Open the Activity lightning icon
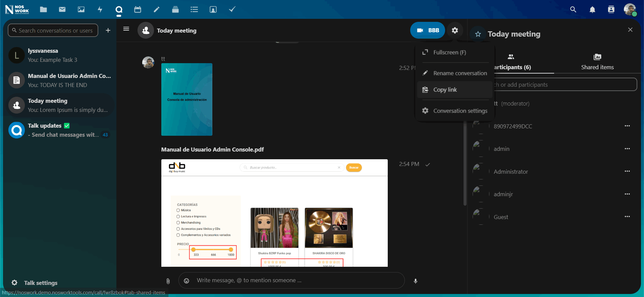This screenshot has height=297, width=644. coord(100,9)
